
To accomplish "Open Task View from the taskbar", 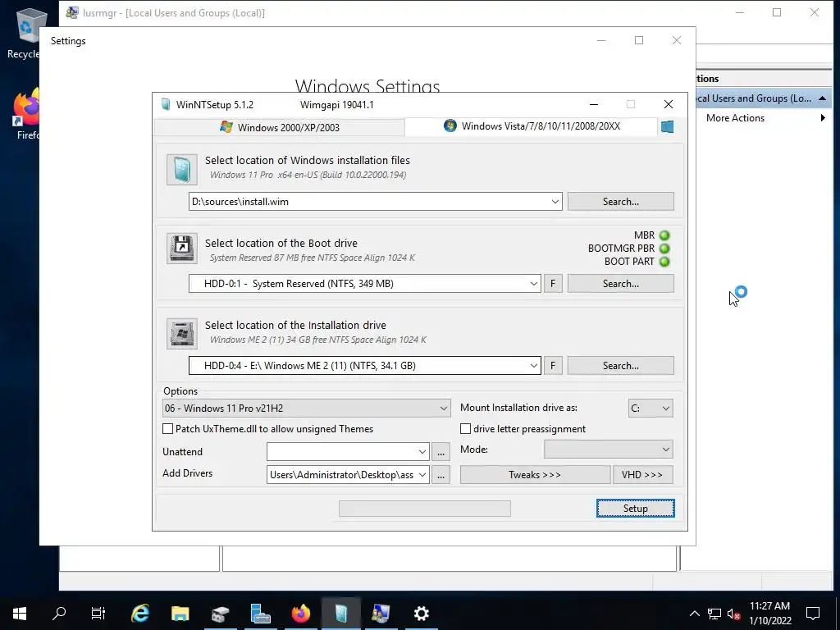I will (x=98, y=614).
